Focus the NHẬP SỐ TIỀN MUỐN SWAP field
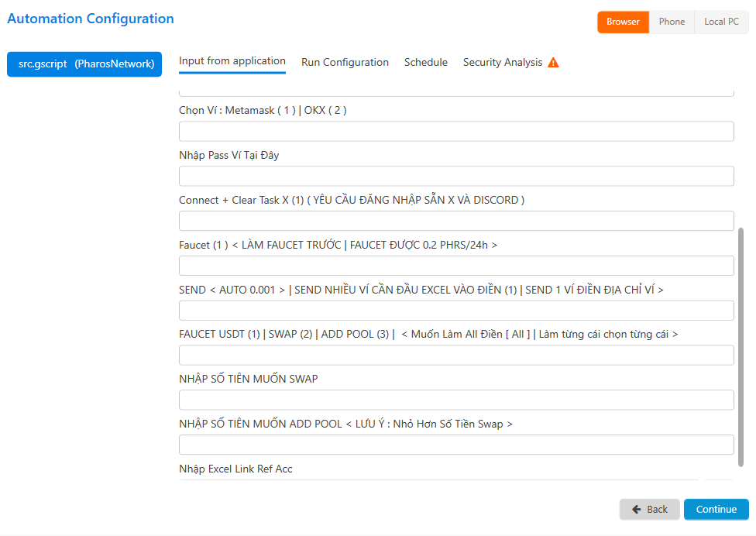Viewport: 756px width, 536px height. [456, 400]
